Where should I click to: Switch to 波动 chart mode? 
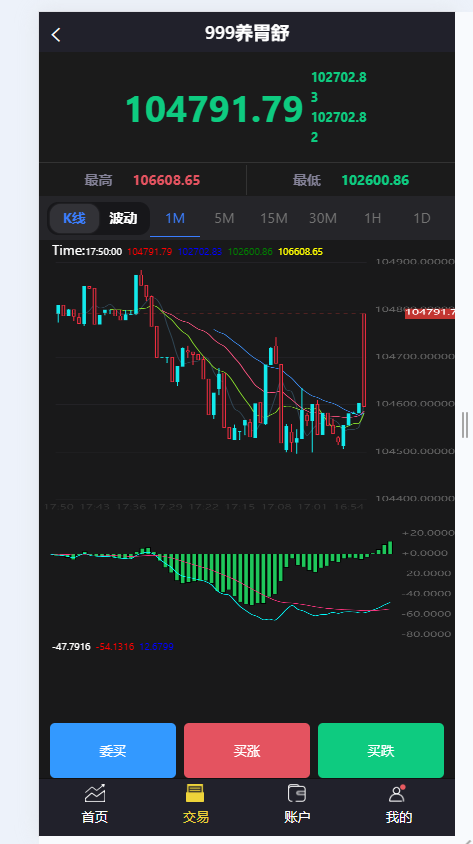point(123,219)
